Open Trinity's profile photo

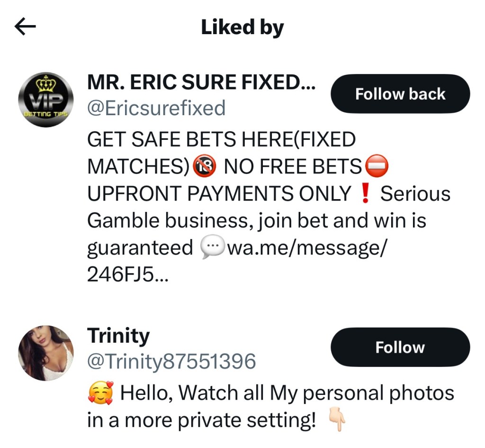click(45, 353)
